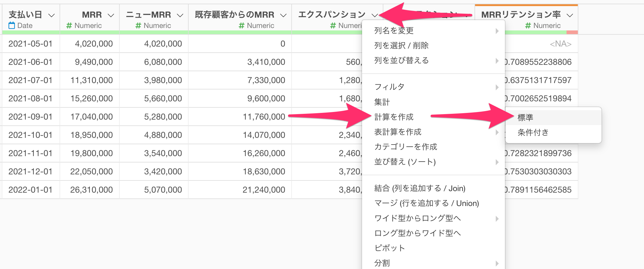Screen dimensions: 644x269
Task: Click the 2021-09-01 date cell
Action: click(30, 117)
